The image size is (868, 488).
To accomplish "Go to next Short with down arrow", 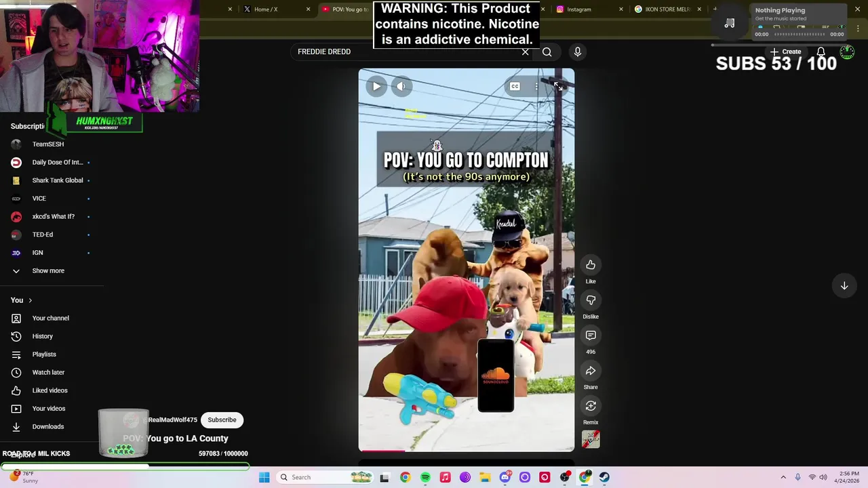I will pyautogui.click(x=844, y=286).
